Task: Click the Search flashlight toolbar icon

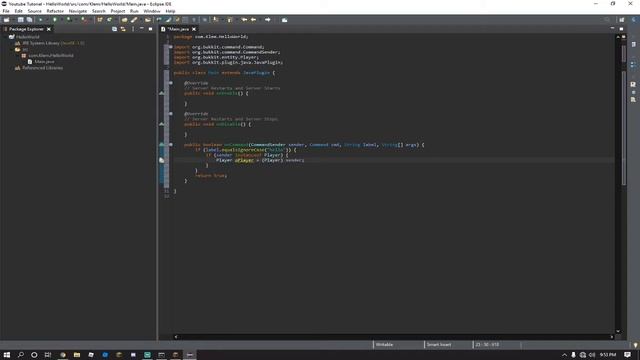Action: [x=134, y=20]
